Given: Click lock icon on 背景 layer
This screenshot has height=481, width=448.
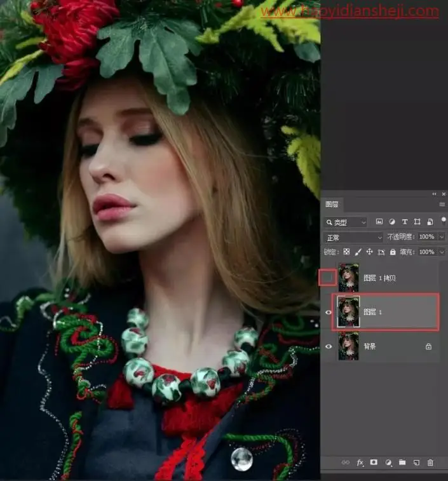Looking at the screenshot, I should click(429, 346).
